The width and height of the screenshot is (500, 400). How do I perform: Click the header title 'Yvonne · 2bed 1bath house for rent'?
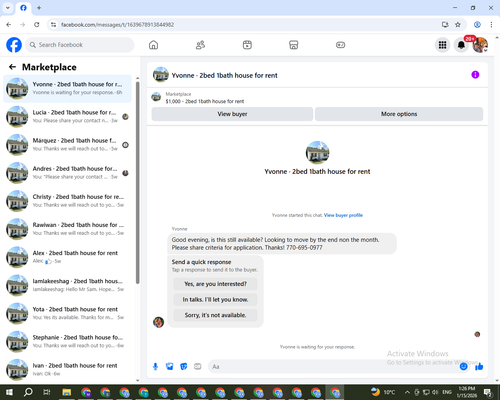[224, 75]
